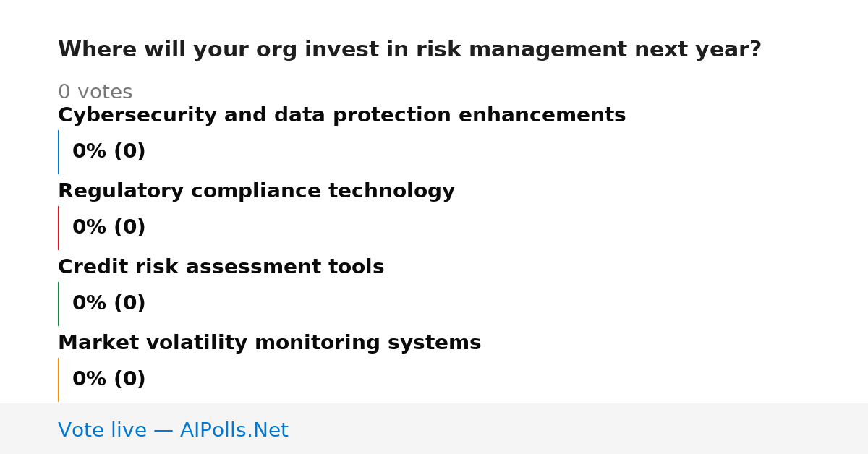
Task: Click the 0% (0) result under Credit risk
Action: pyautogui.click(x=109, y=304)
